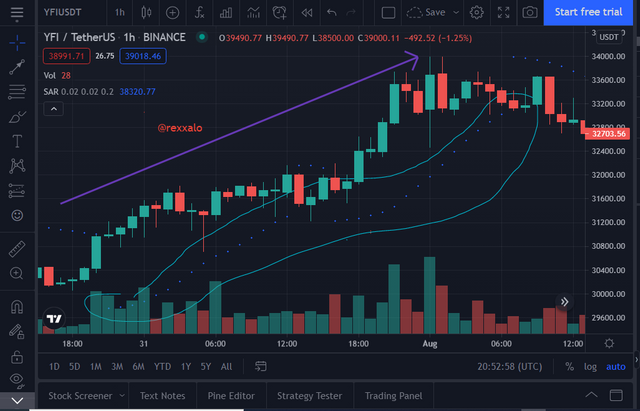Select the zoom in tool
This screenshot has height=411, width=640.
(x=17, y=273)
